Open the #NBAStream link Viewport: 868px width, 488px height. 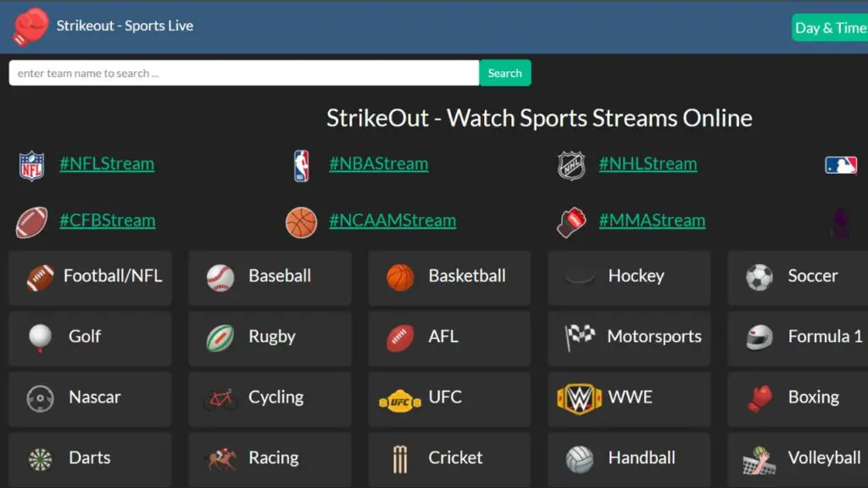(378, 164)
